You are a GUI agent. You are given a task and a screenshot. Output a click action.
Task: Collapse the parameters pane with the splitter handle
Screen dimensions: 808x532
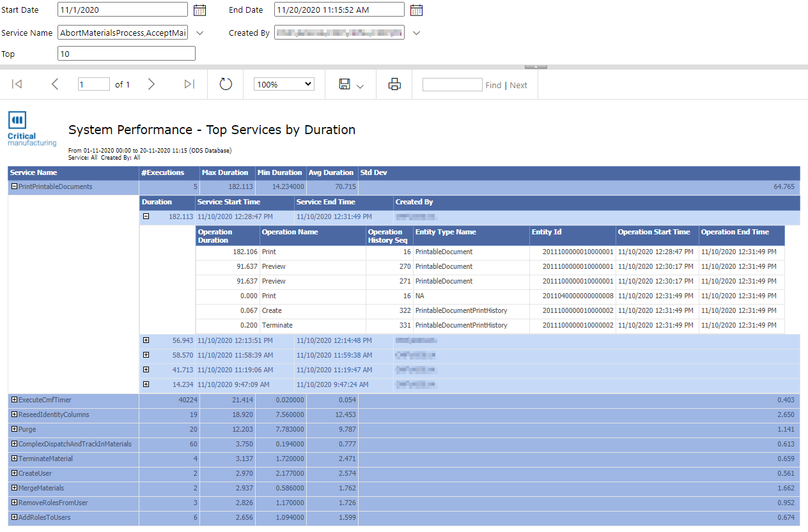pyautogui.click(x=535, y=66)
